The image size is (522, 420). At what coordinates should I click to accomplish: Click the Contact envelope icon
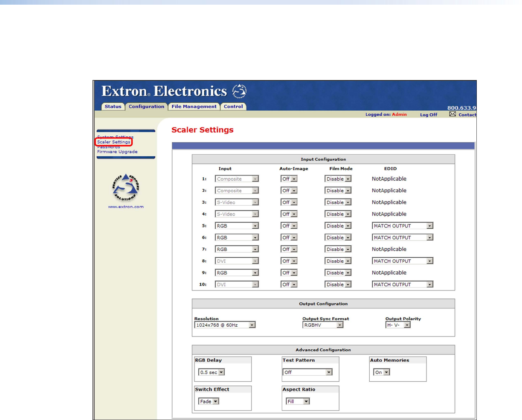pyautogui.click(x=452, y=114)
